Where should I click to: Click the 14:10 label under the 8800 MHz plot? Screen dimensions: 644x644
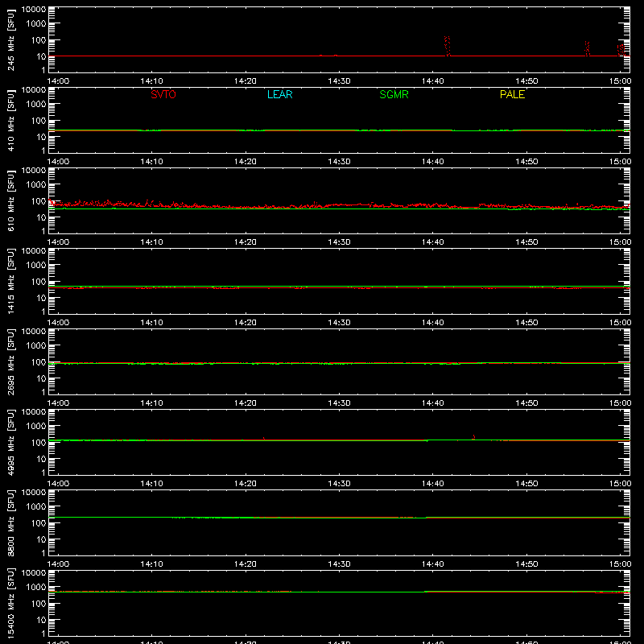151,564
